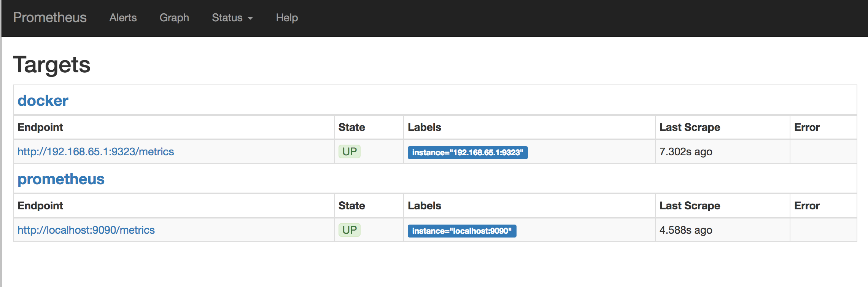The height and width of the screenshot is (287, 868).
Task: Click the Labels column header in docker table
Action: [424, 127]
